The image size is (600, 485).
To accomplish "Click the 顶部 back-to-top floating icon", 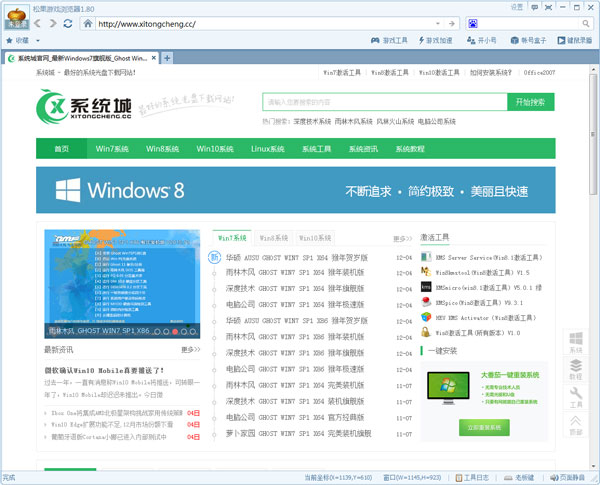I will tap(576, 425).
